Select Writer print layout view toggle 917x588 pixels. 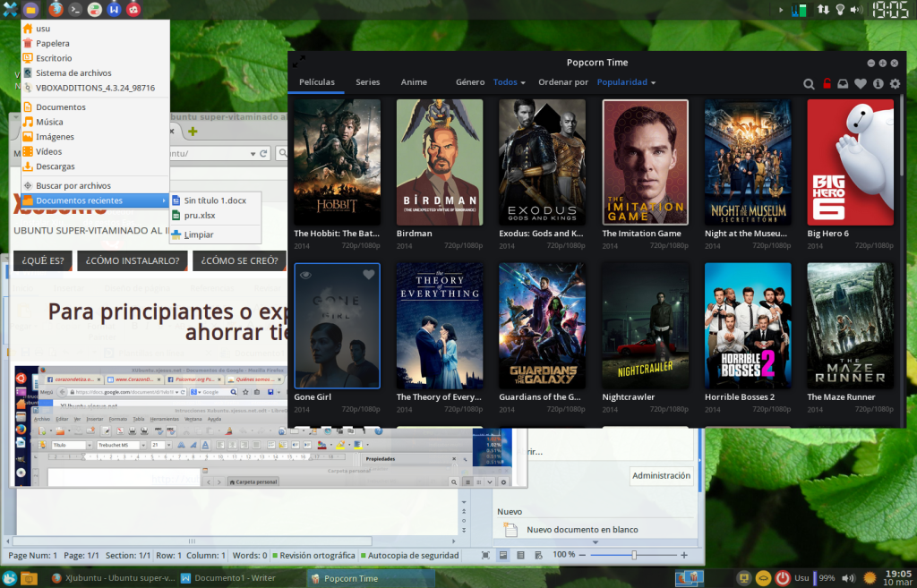point(503,555)
